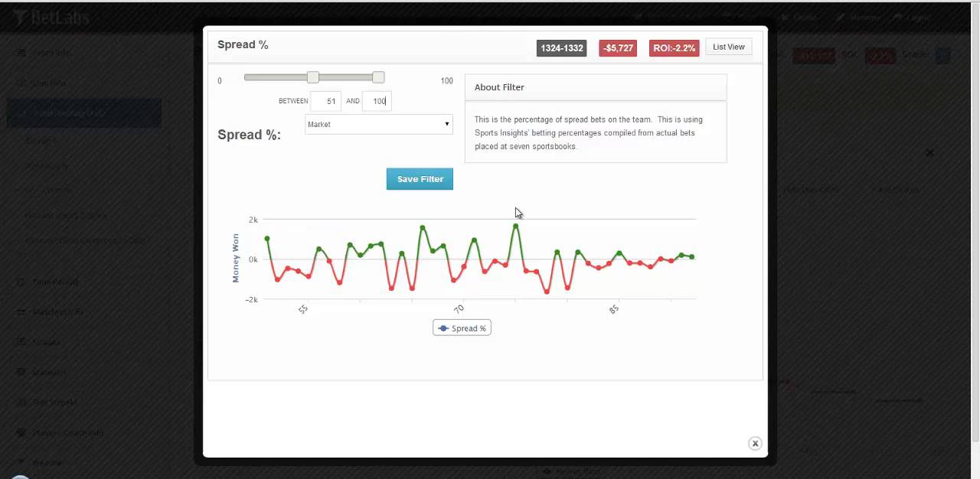Focus the minimum value field showing 51
Screen dimensions: 980x479
(x=326, y=101)
